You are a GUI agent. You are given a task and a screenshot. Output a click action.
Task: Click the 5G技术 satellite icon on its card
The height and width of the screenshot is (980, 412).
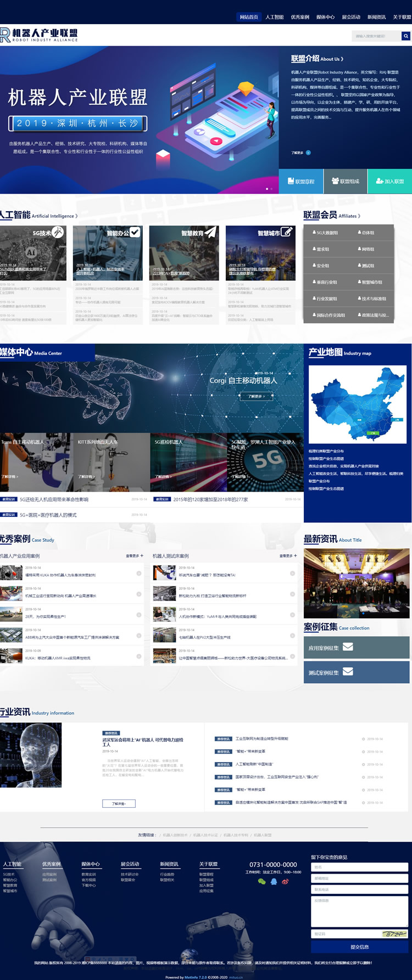58,232
